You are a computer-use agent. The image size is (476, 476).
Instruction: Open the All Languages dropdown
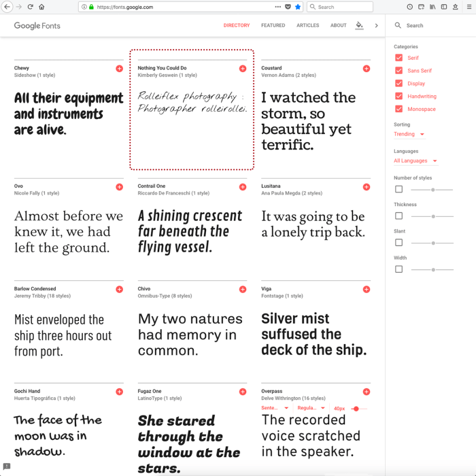[x=415, y=161]
